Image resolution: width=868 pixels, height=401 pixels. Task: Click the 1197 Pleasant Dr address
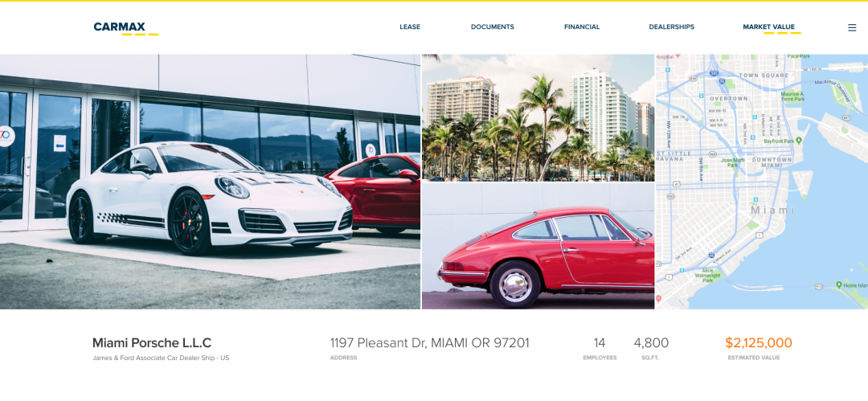429,343
